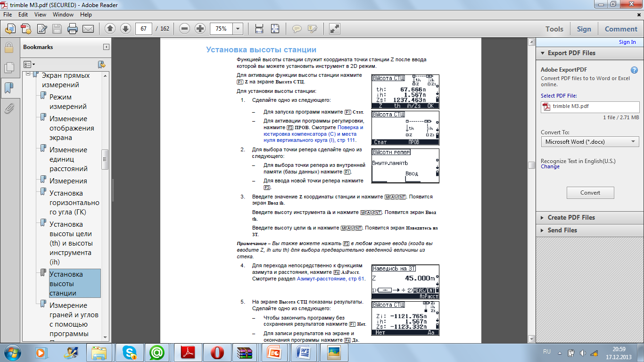Open the zoom level dropdown arrow
Viewport: 644px width, 362px height.
click(238, 29)
